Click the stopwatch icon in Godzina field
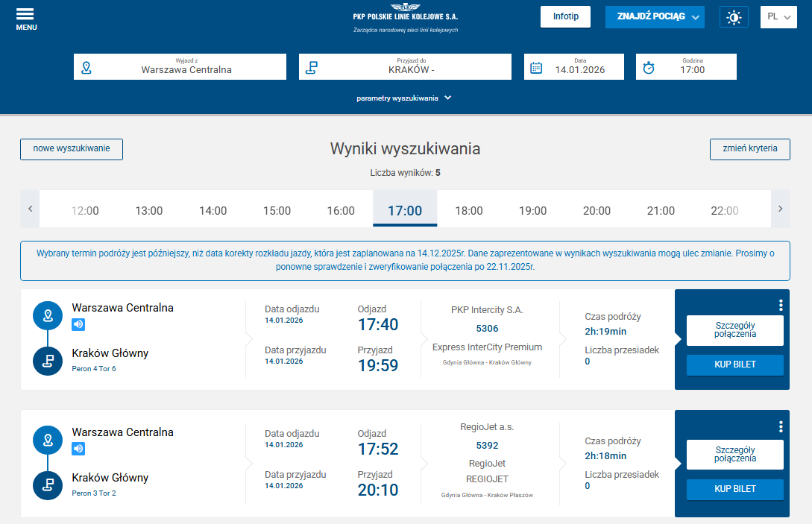The width and height of the screenshot is (812, 524). (x=649, y=68)
